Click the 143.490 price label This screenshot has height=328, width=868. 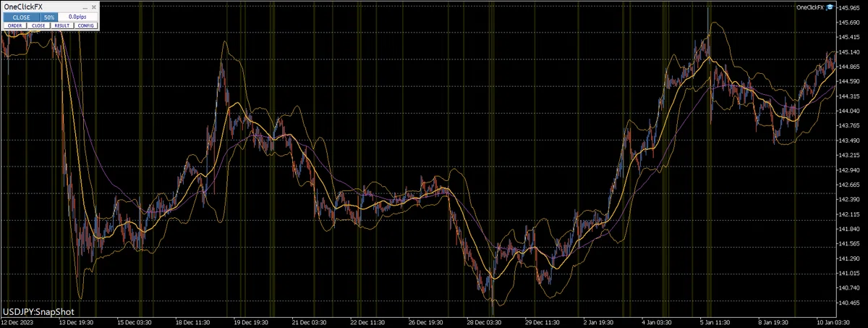[x=849, y=140]
